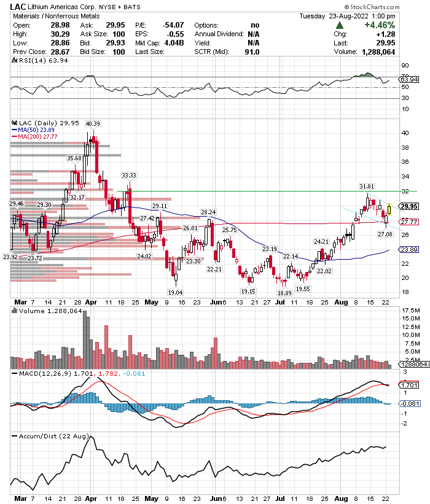Click the blue 23.89 price-axis tag
The height and width of the screenshot is (504, 430).
409,249
